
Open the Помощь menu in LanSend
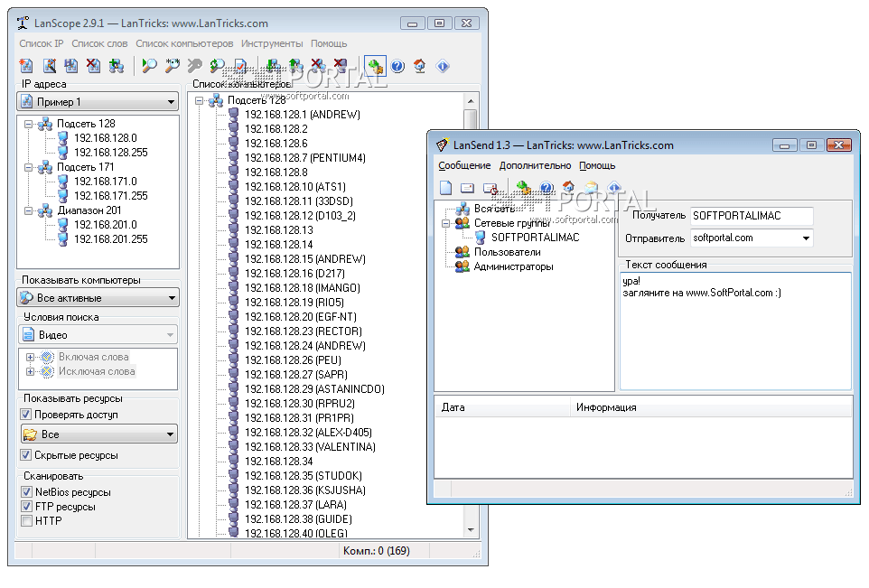(x=597, y=165)
